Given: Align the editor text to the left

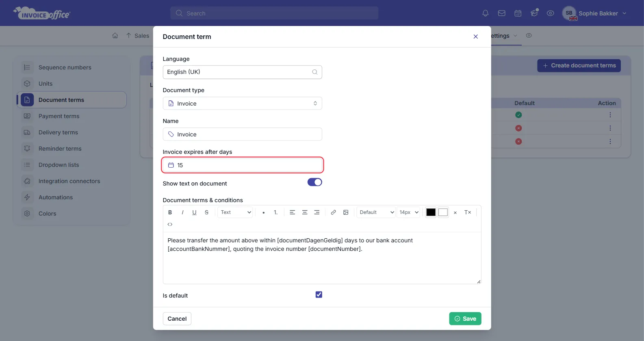Looking at the screenshot, I should click(292, 212).
